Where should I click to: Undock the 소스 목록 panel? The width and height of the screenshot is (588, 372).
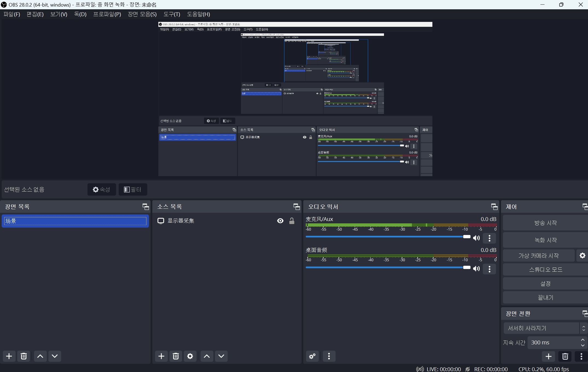click(297, 207)
